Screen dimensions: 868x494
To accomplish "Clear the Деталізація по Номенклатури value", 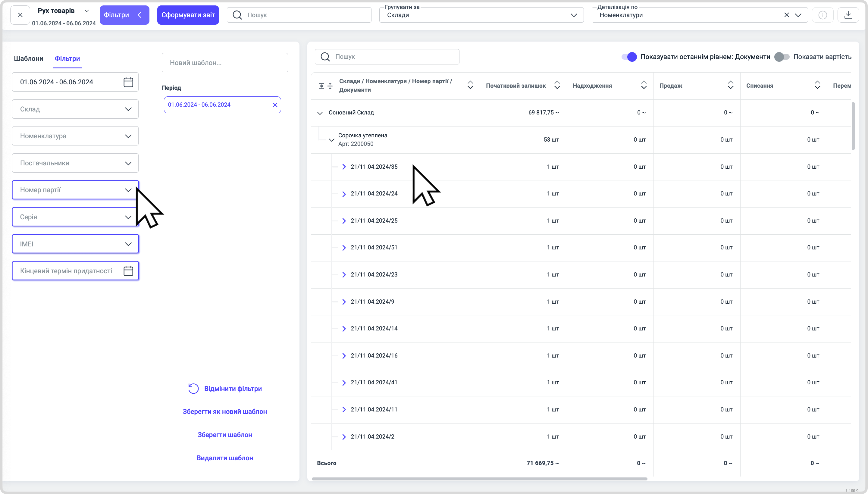I will [786, 15].
